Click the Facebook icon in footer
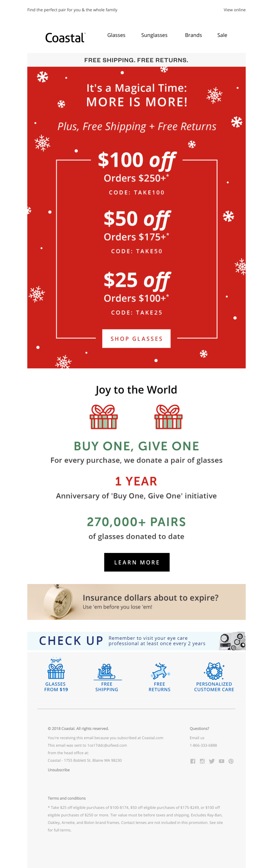This screenshot has width=273, height=868. point(193,761)
